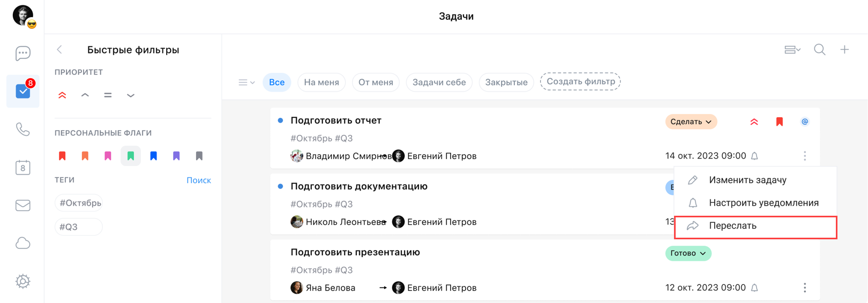868x303 pixels.
Task: Open the calendar in left sidebar
Action: tap(23, 168)
